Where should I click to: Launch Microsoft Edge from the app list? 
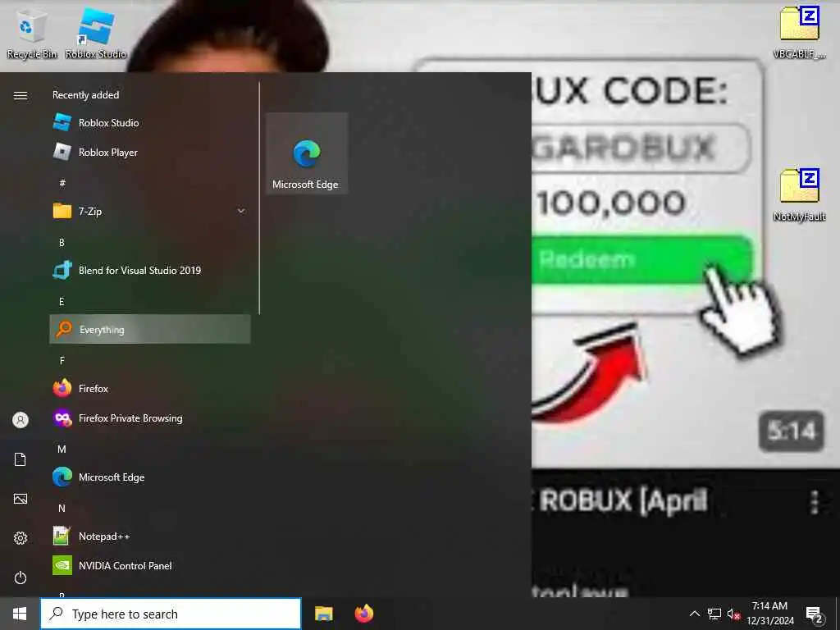coord(150,477)
